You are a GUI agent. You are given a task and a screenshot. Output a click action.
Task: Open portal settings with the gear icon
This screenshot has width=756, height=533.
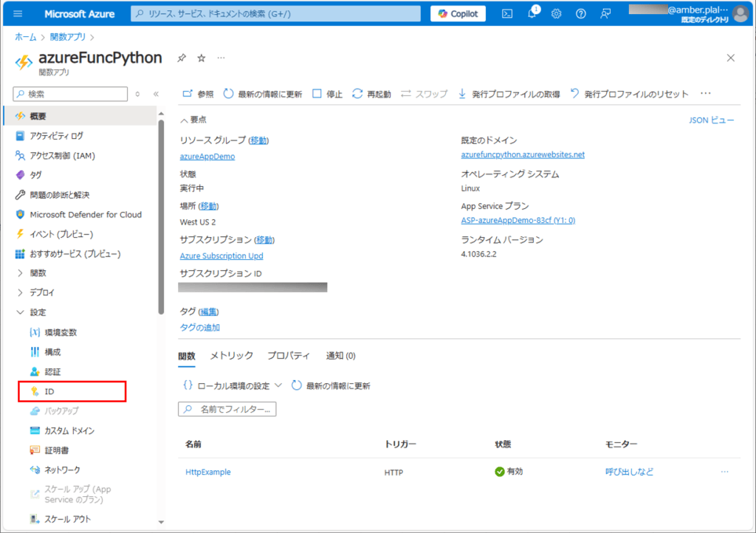pos(556,13)
